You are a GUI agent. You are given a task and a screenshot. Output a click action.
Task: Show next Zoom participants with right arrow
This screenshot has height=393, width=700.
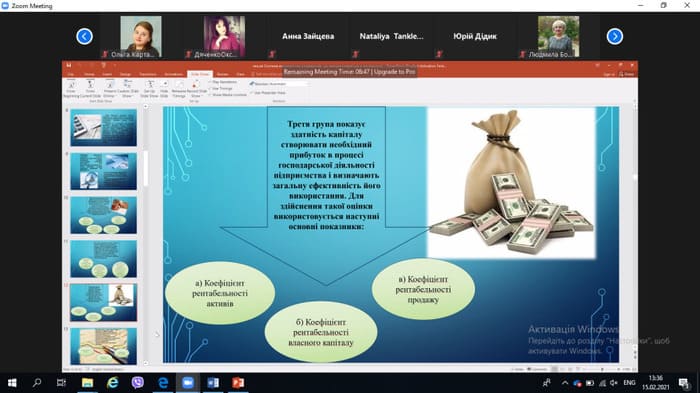(x=615, y=36)
